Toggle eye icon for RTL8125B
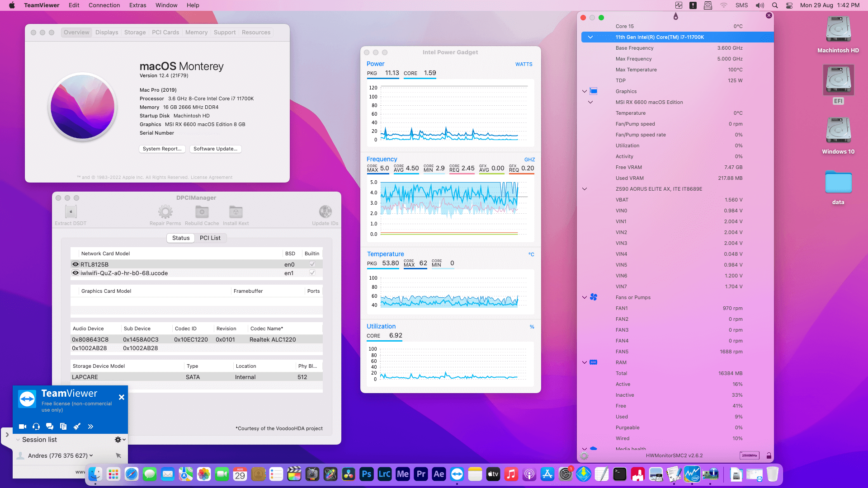 pyautogui.click(x=75, y=264)
